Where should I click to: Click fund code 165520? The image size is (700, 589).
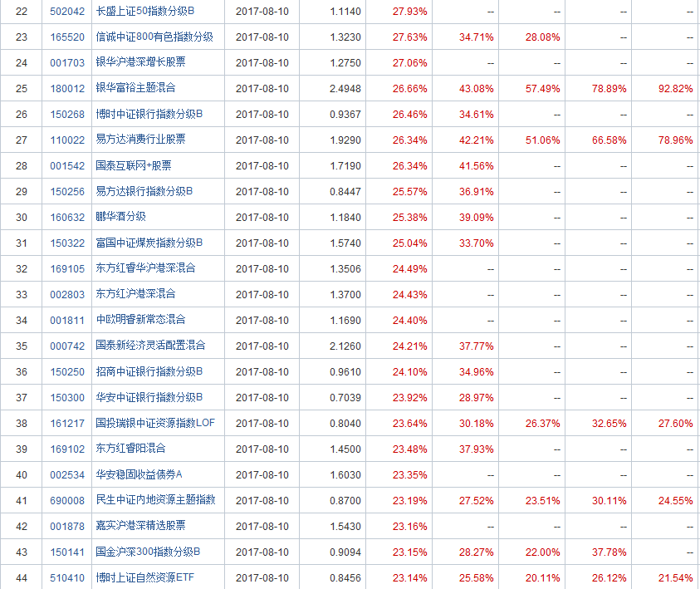tap(67, 37)
